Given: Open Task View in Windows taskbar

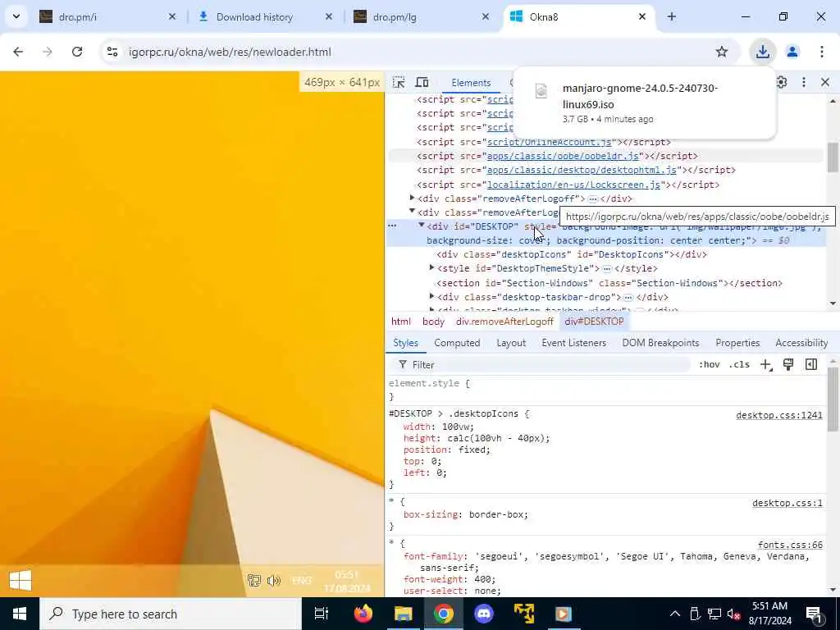Looking at the screenshot, I should [321, 614].
